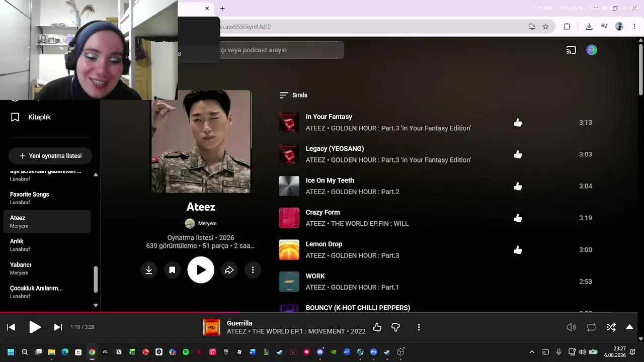
Task: Dislike the currently playing song Guerrilla
Action: (x=395, y=327)
